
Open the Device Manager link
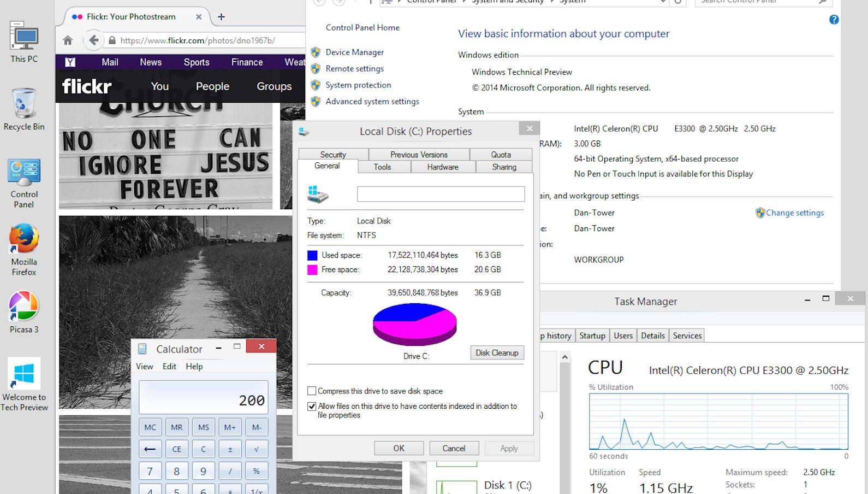355,52
